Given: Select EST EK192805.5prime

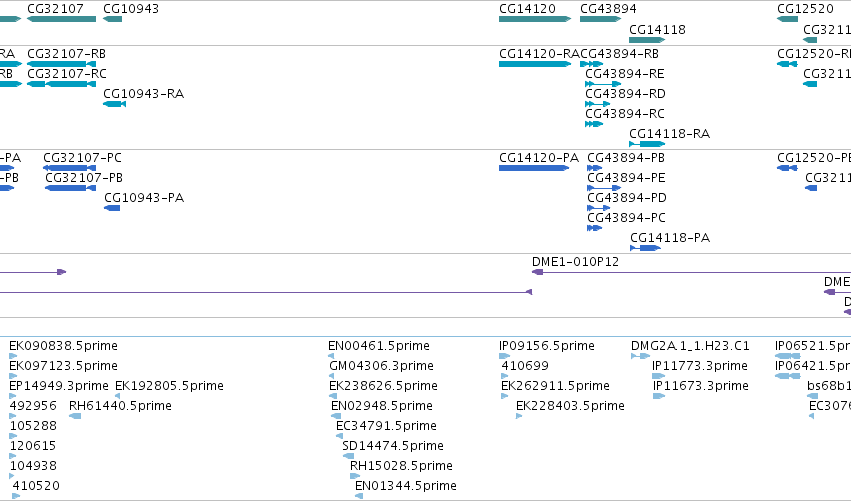Looking at the screenshot, I should pos(118,396).
